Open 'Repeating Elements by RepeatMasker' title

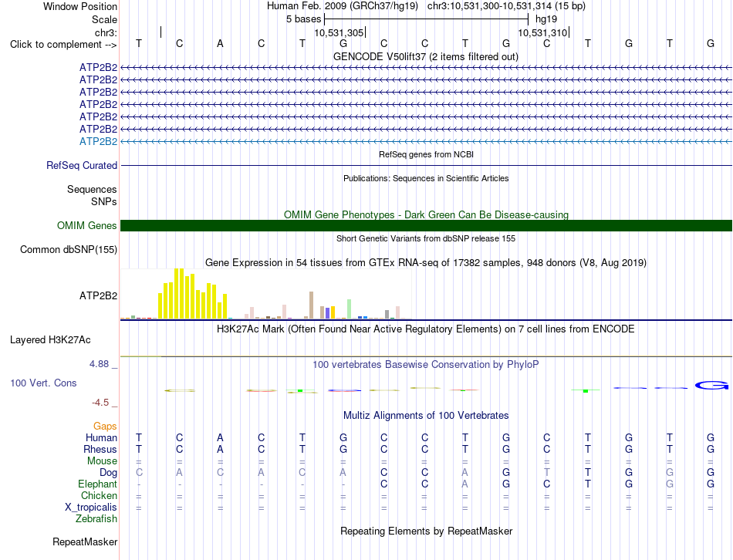(426, 531)
